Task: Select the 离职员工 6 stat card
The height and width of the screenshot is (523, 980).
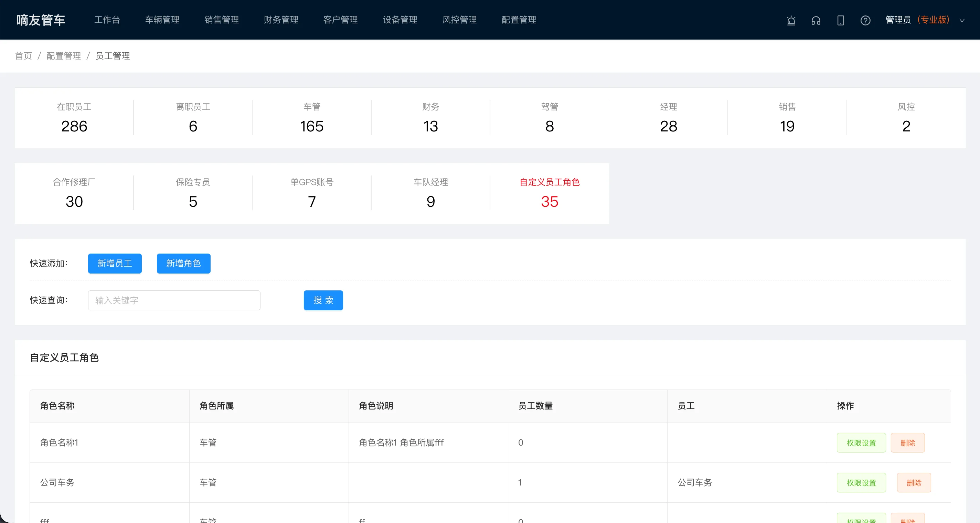Action: point(193,118)
